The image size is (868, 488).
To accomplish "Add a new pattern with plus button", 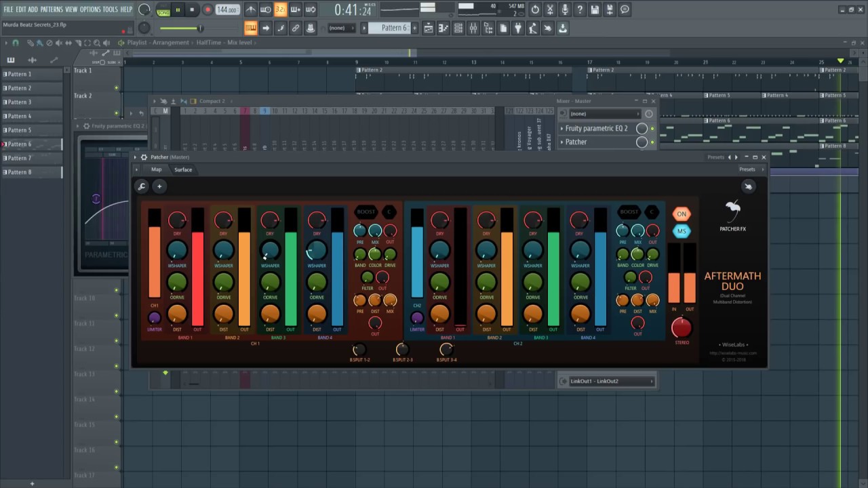I will [414, 28].
